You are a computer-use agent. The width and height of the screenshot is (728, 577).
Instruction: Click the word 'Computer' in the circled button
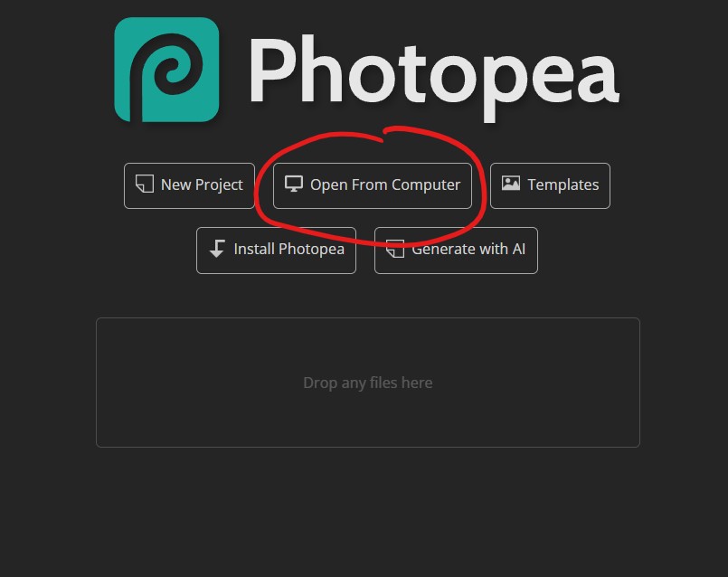pyautogui.click(x=426, y=184)
